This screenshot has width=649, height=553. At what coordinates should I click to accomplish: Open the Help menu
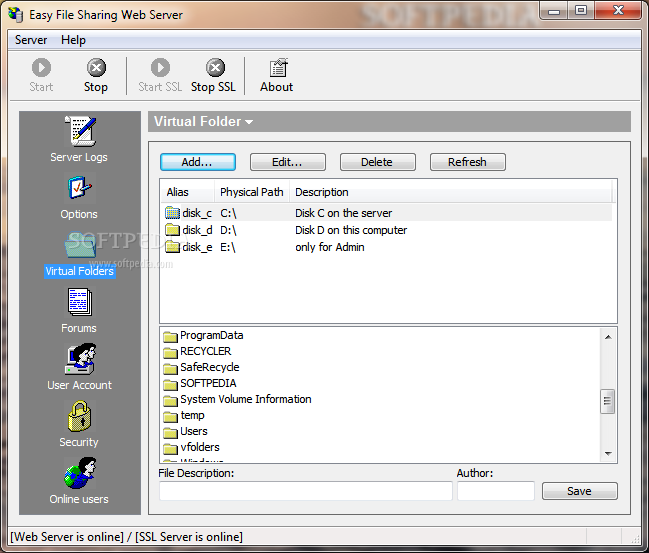[x=73, y=40]
